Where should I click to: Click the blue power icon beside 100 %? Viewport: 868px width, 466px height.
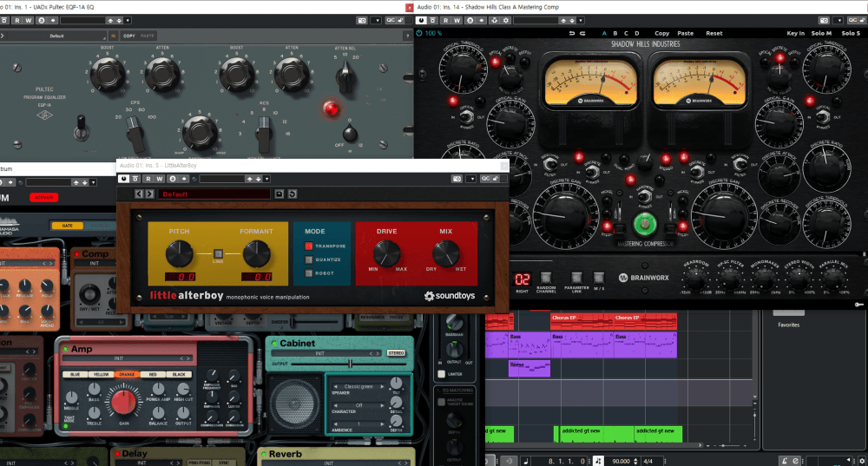coord(419,33)
